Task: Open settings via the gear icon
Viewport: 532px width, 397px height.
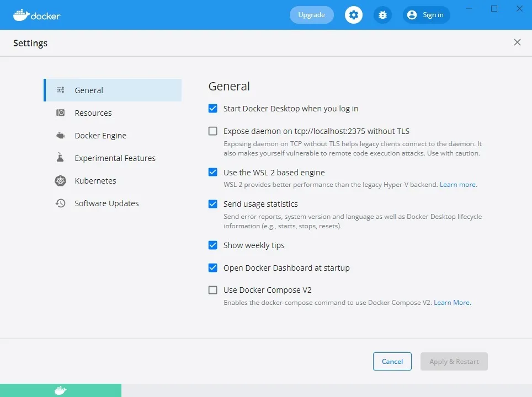Action: pos(354,15)
